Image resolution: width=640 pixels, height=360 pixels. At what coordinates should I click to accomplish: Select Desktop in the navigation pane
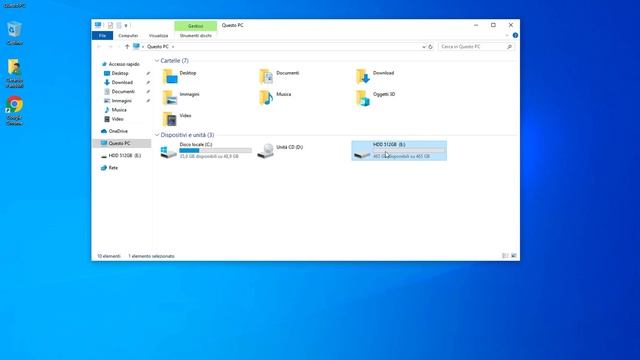point(120,73)
